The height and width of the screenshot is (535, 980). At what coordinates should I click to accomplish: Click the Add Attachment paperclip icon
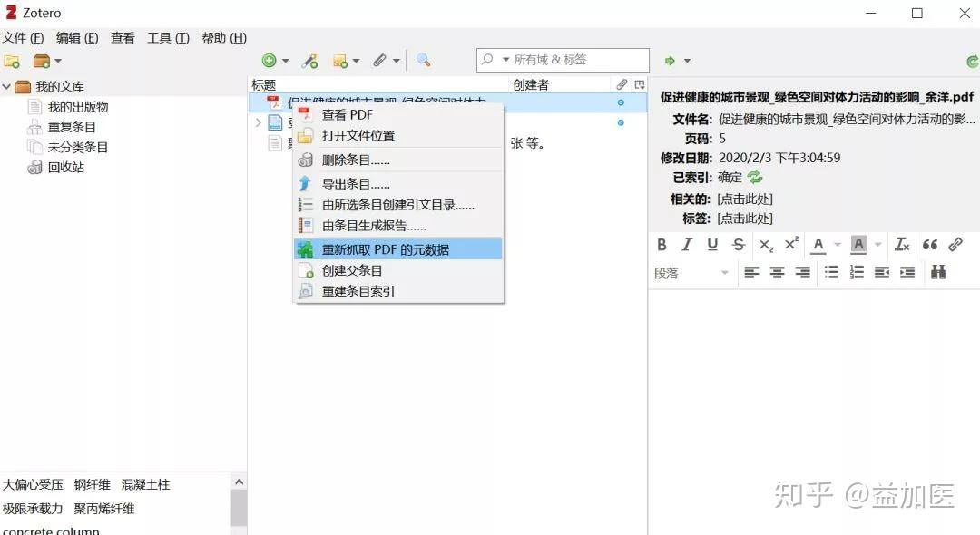pos(379,61)
